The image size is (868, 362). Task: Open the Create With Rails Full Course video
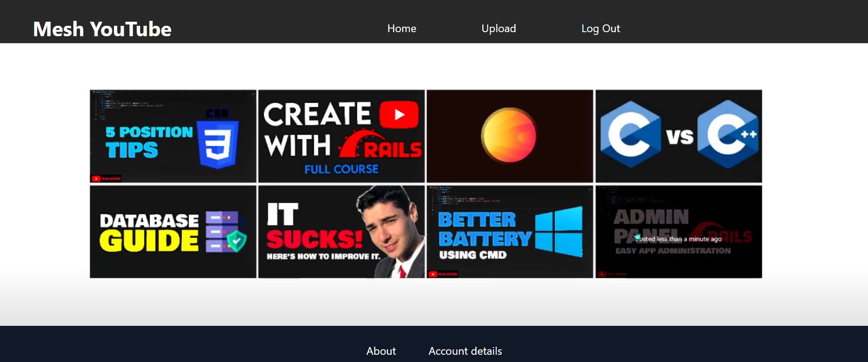click(x=342, y=136)
